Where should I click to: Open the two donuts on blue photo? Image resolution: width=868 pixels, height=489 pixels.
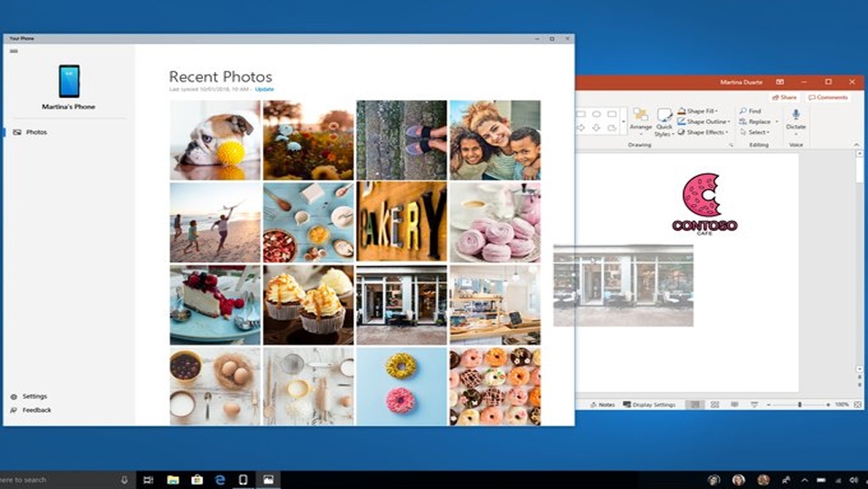[401, 386]
